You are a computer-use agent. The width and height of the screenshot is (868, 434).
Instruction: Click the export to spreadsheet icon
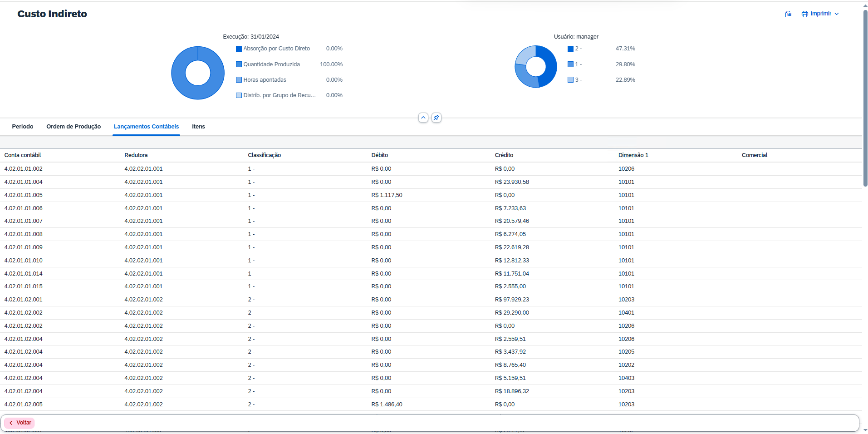tap(788, 14)
